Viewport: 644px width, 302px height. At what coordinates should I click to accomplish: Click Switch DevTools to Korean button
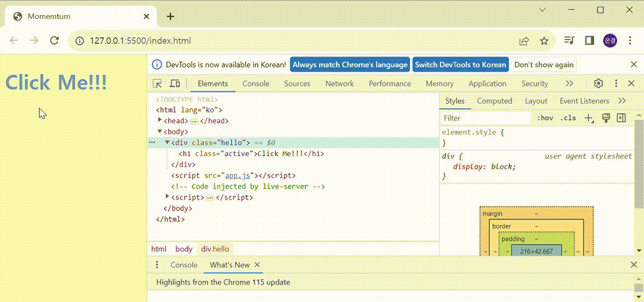(461, 65)
